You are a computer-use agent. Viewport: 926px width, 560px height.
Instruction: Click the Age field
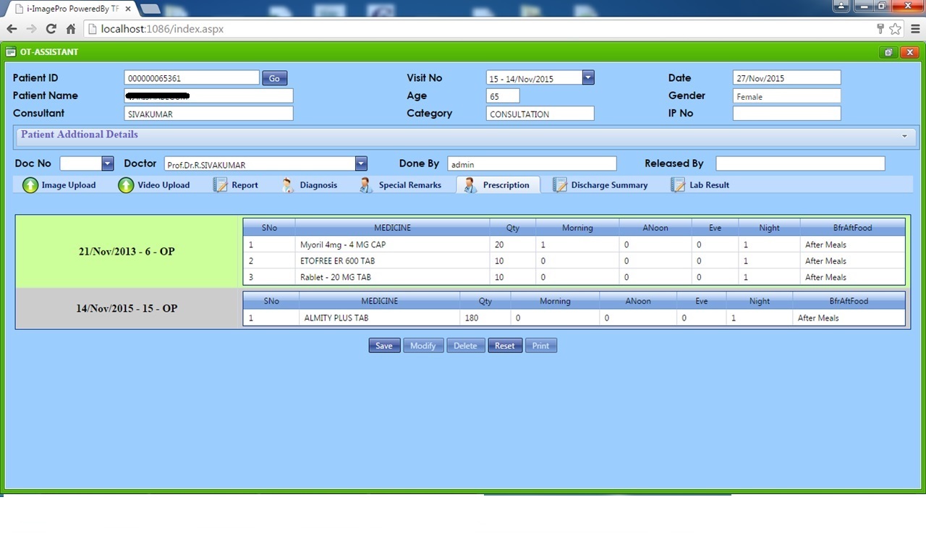tap(503, 96)
